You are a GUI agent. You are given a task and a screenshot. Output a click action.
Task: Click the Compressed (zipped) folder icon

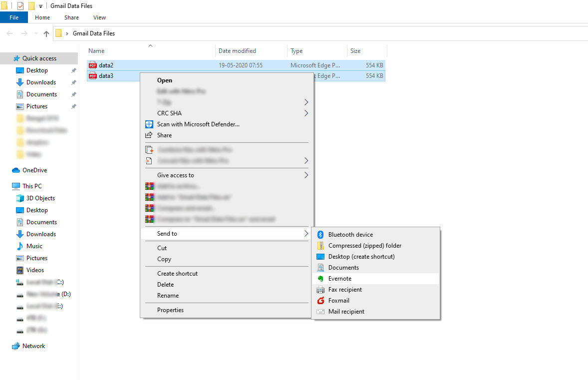click(320, 246)
